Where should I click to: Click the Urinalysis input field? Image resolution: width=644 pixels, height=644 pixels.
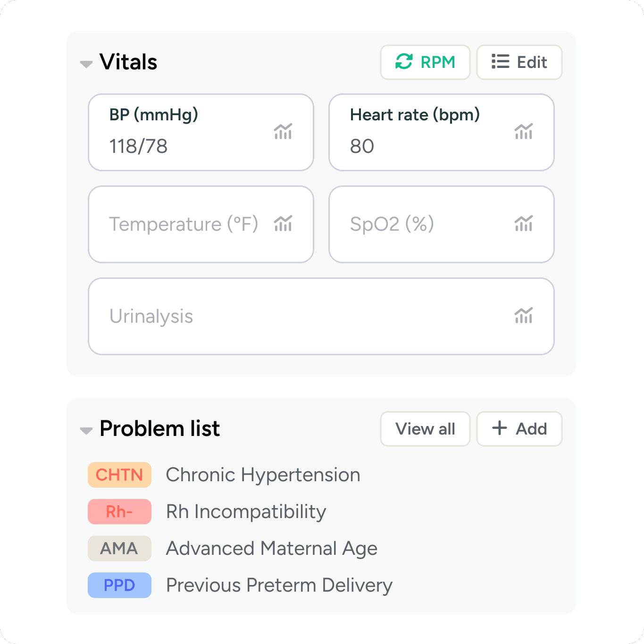[236, 316]
